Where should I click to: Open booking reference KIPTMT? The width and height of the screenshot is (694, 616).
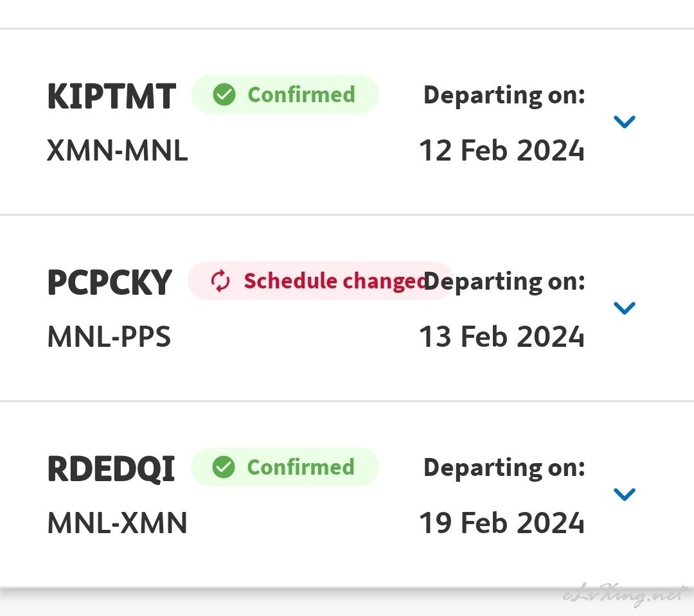click(x=112, y=96)
